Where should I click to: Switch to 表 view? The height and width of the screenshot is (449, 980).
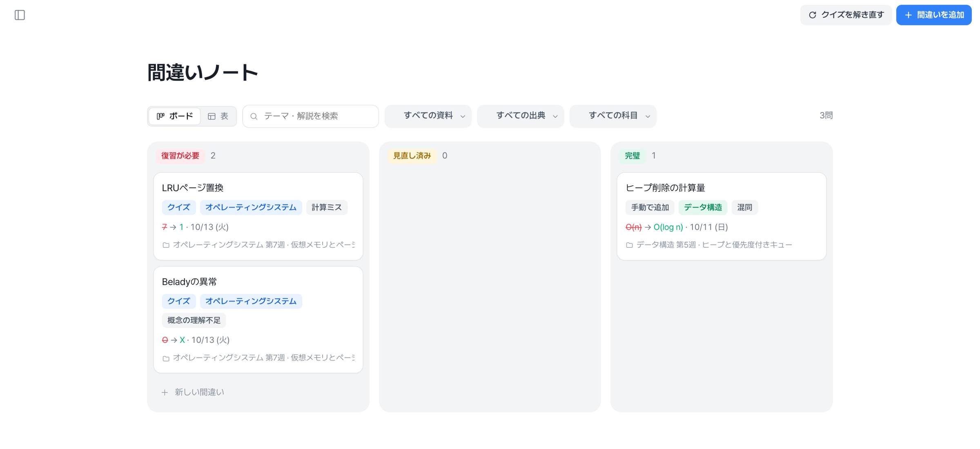point(218,116)
